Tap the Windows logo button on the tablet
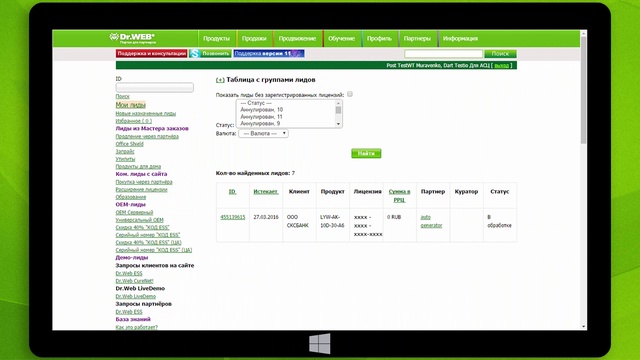The image size is (640, 360). 320,344
